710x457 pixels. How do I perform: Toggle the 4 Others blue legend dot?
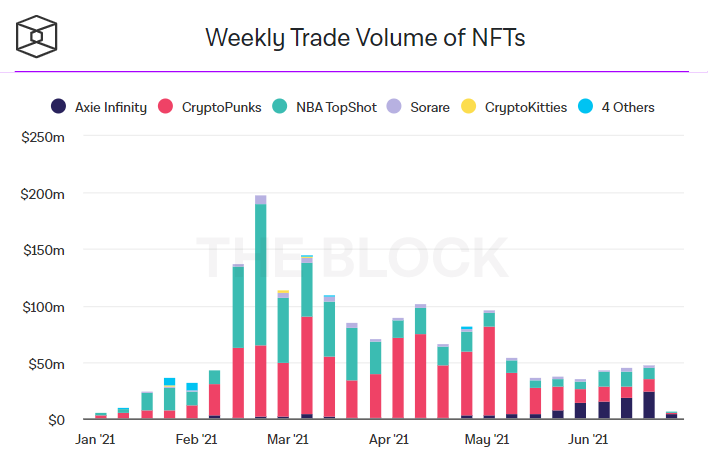tap(585, 106)
